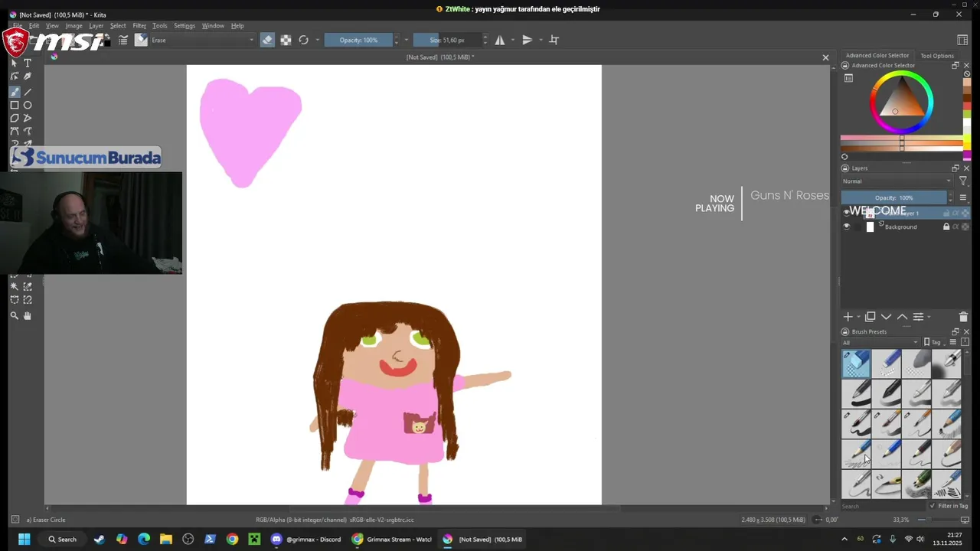This screenshot has height=551, width=980.
Task: Expand vertical mirror options arrow
Action: point(541,40)
